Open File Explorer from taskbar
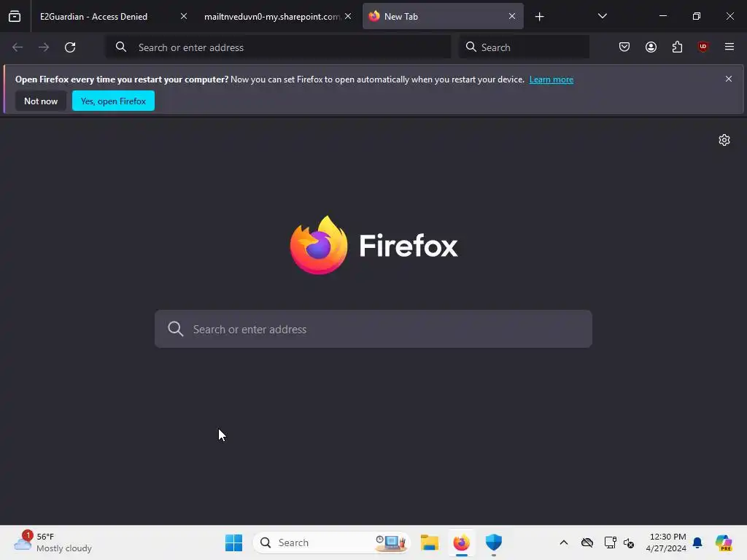This screenshot has height=560, width=747. click(x=430, y=542)
